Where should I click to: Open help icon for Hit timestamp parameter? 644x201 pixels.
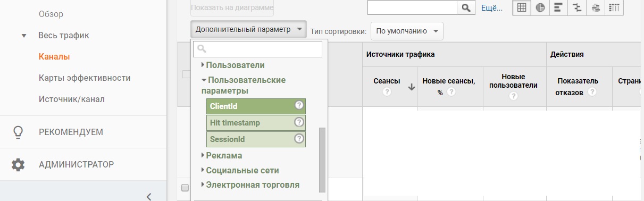pos(299,122)
